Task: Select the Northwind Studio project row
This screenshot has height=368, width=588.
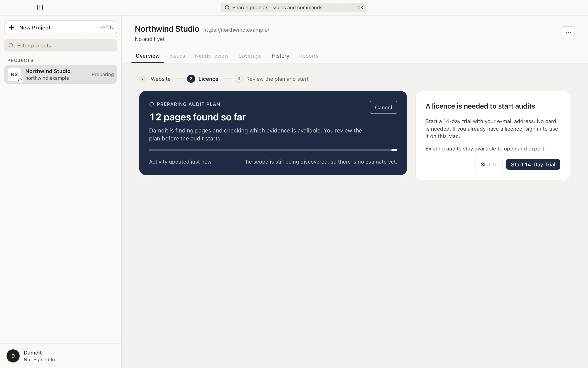Action: pos(60,74)
